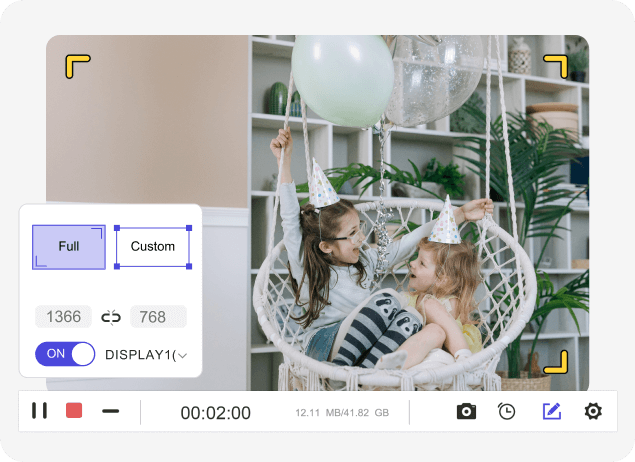Select Full screen recording area

pyautogui.click(x=69, y=246)
